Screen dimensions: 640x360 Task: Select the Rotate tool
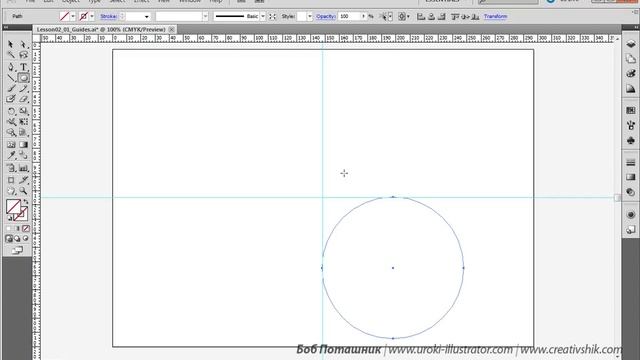[x=11, y=111]
